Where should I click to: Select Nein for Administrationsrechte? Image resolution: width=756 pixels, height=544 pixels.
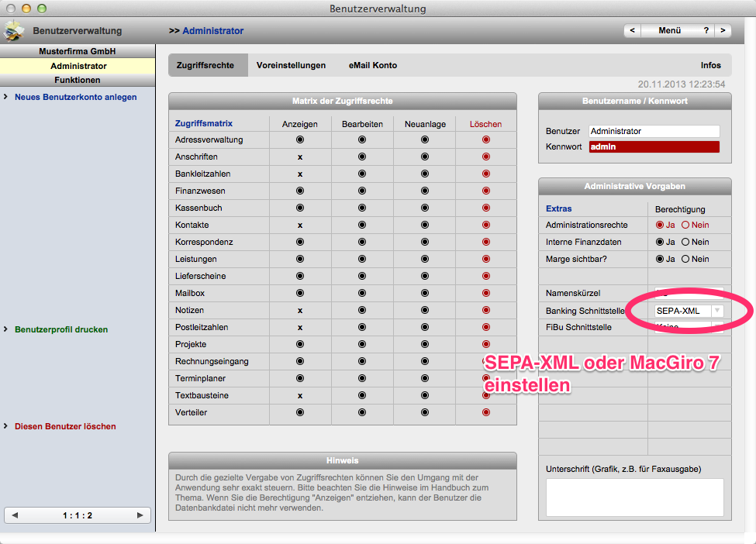(685, 225)
